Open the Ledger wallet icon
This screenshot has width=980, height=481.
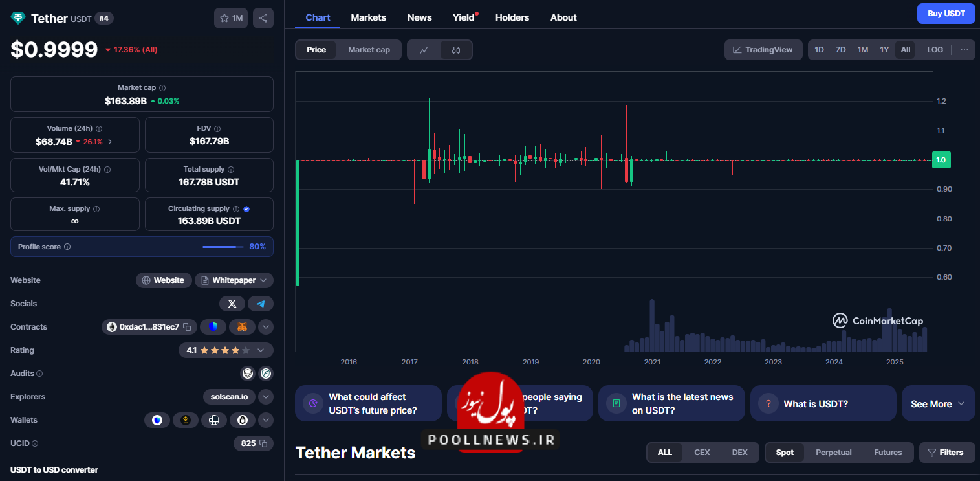point(214,420)
